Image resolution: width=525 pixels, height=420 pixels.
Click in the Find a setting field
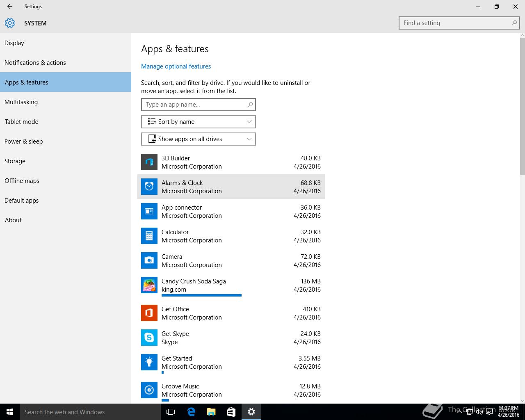coord(459,23)
